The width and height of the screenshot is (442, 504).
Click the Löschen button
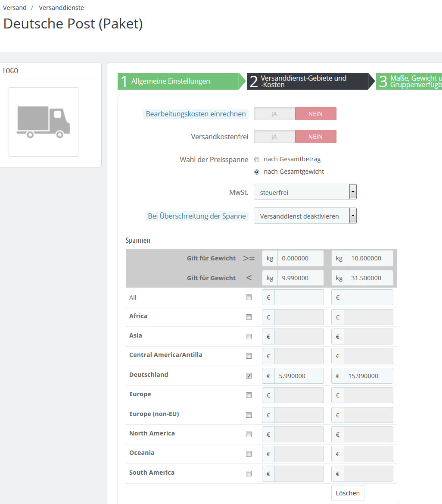click(348, 493)
